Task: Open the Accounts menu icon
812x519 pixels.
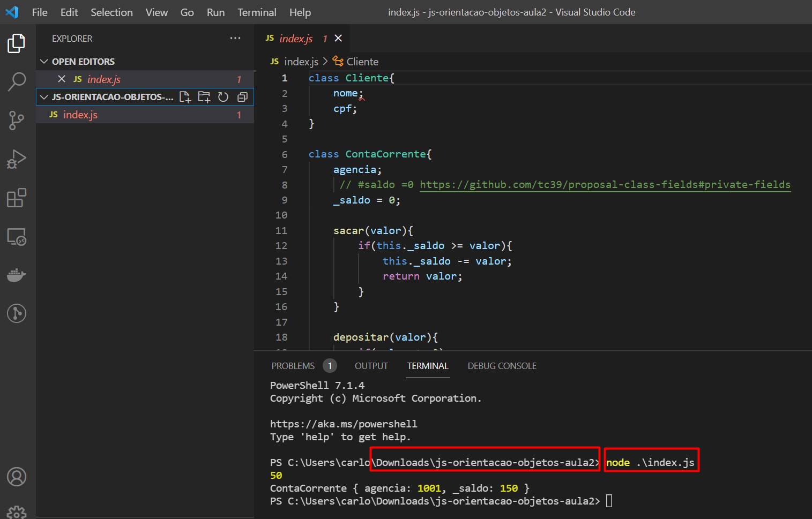Action: (17, 477)
